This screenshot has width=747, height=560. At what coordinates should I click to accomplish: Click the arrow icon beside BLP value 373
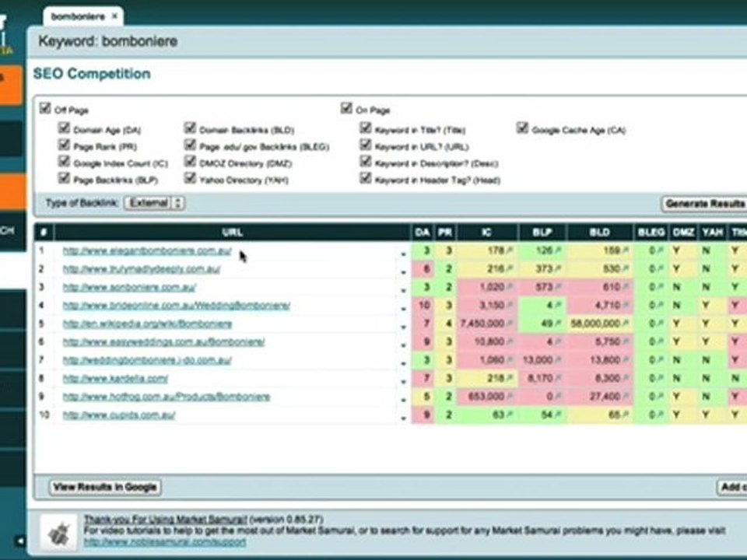coord(557,269)
